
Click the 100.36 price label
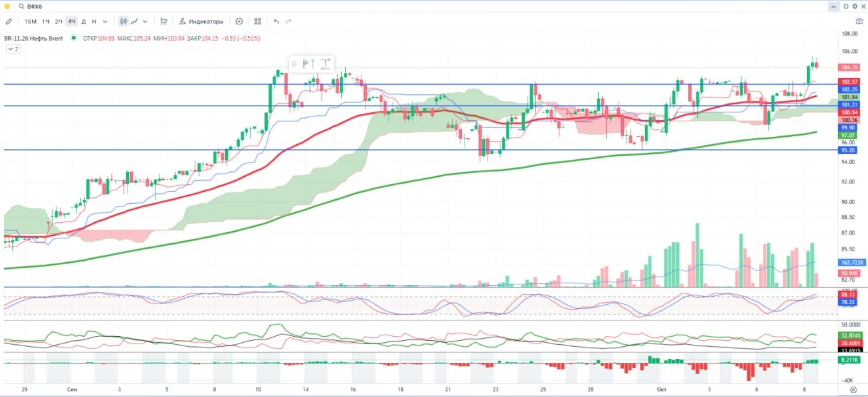[850, 120]
